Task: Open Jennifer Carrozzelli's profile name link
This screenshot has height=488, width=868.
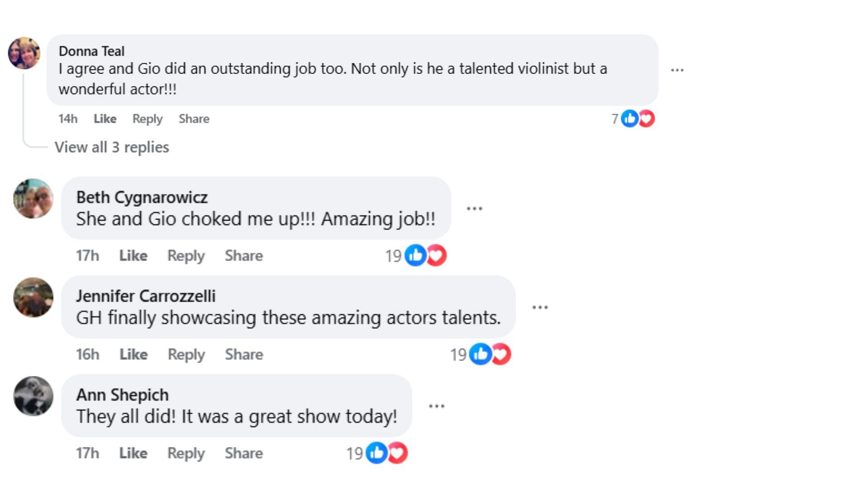Action: pos(146,296)
